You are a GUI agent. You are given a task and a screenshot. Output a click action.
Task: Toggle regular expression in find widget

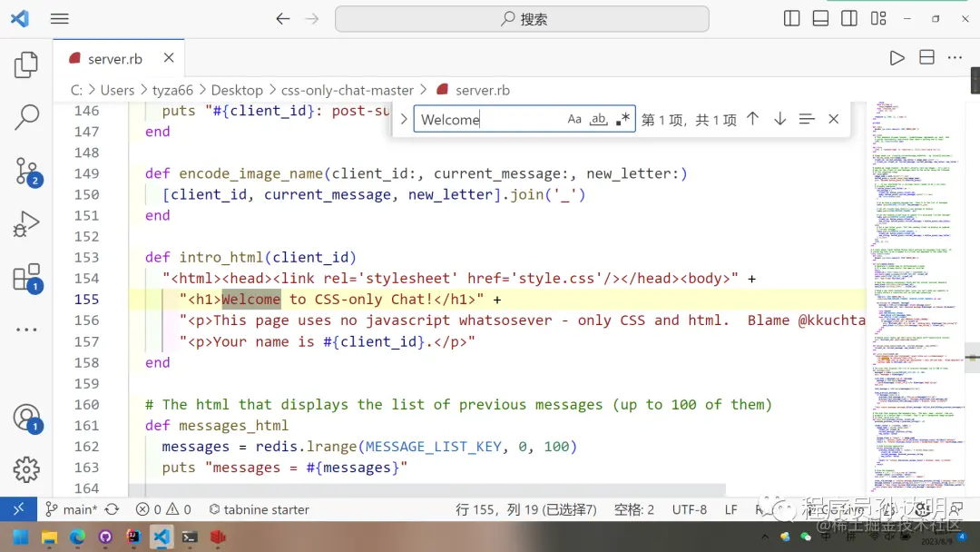[x=622, y=119]
